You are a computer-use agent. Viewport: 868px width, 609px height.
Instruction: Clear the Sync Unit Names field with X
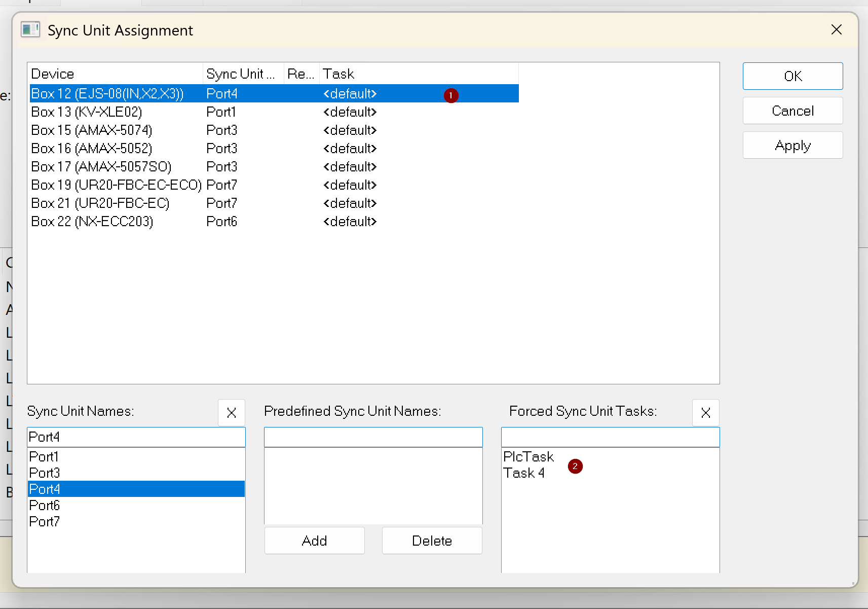[232, 413]
